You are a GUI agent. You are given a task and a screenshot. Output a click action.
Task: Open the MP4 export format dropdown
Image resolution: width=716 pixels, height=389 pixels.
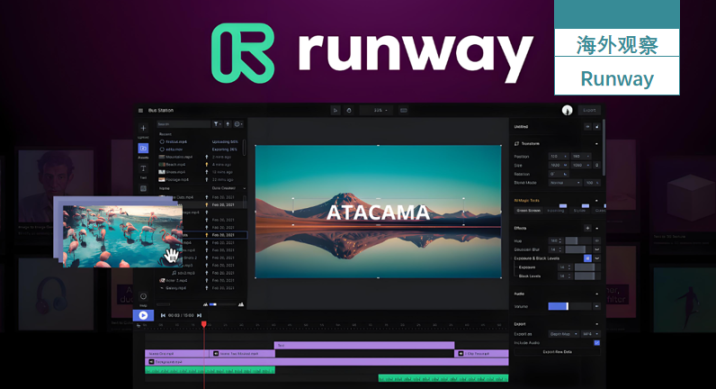click(x=590, y=334)
